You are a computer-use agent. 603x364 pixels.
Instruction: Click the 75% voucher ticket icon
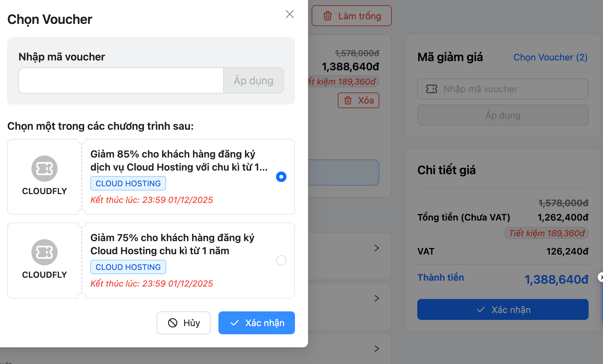(x=44, y=252)
